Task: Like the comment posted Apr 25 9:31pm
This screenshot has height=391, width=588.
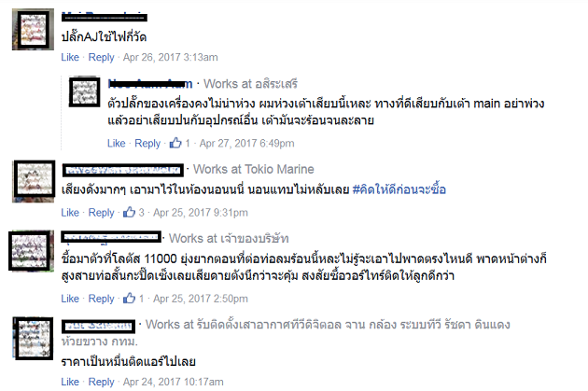Action: click(x=70, y=213)
